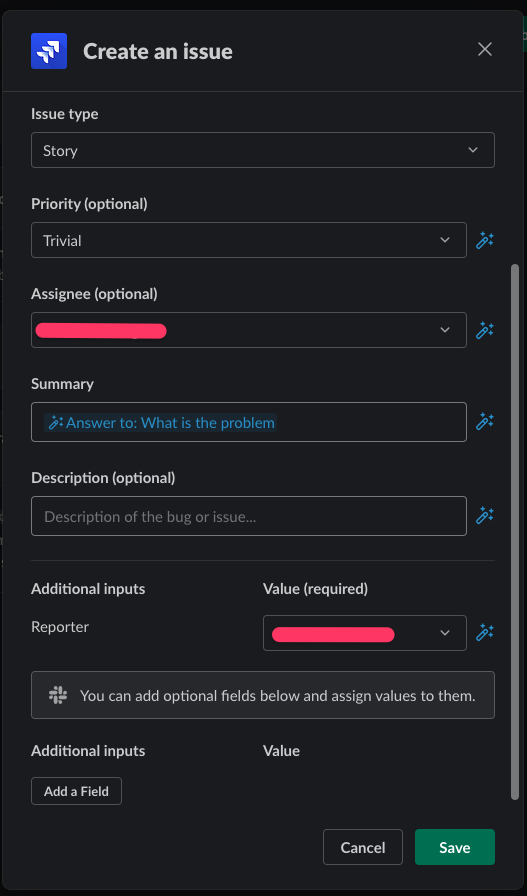This screenshot has height=896, width=527.
Task: Click wand icon inside Summary variable token
Action: tap(55, 423)
